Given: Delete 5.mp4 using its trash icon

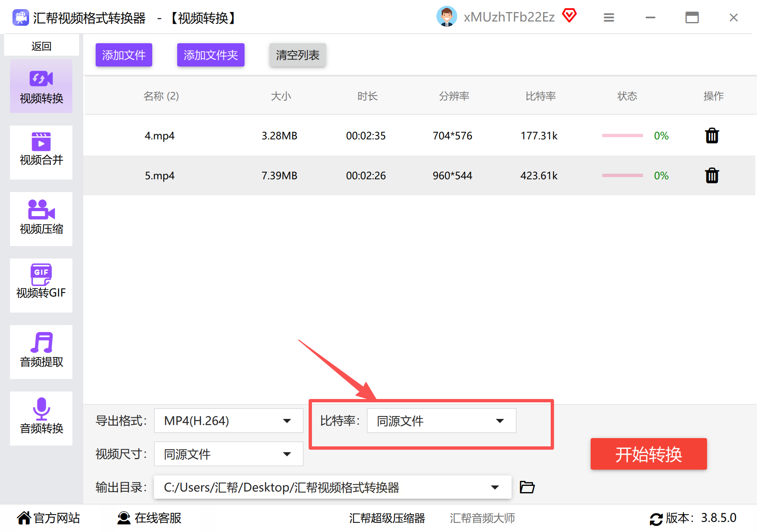Looking at the screenshot, I should (x=712, y=175).
